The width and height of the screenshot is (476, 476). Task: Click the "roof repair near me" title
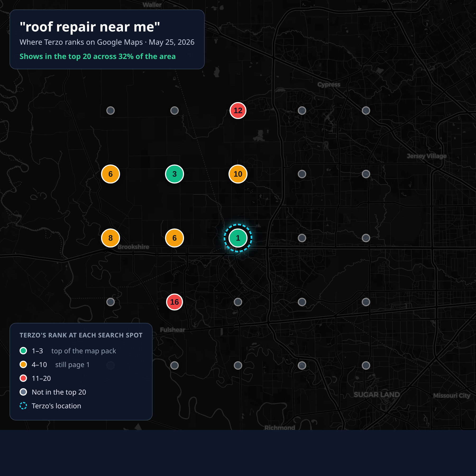point(90,27)
